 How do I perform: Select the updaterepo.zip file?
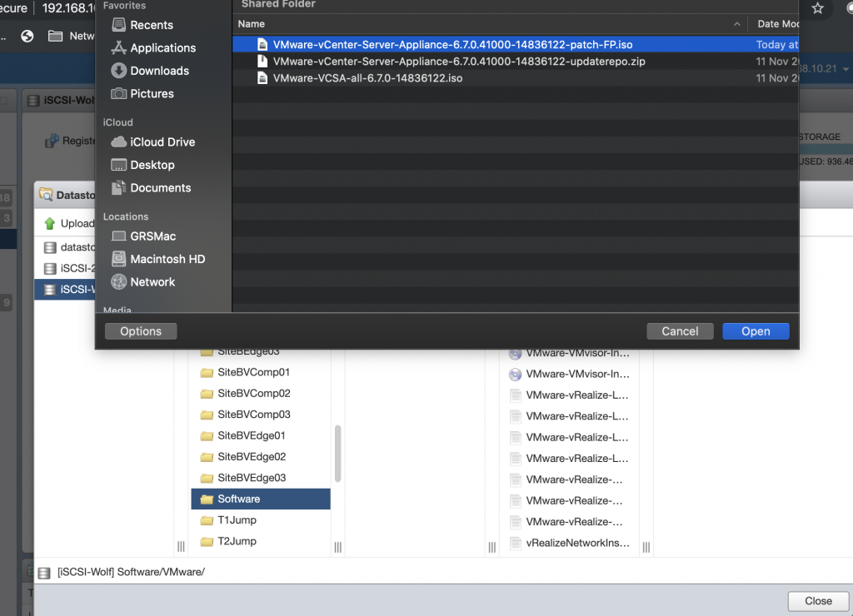click(515, 62)
